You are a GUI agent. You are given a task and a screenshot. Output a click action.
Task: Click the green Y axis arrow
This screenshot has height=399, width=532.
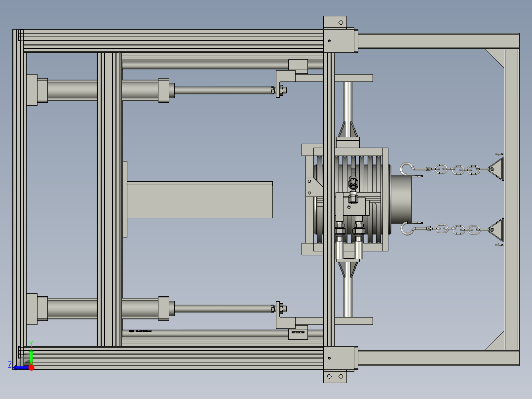[31, 356]
